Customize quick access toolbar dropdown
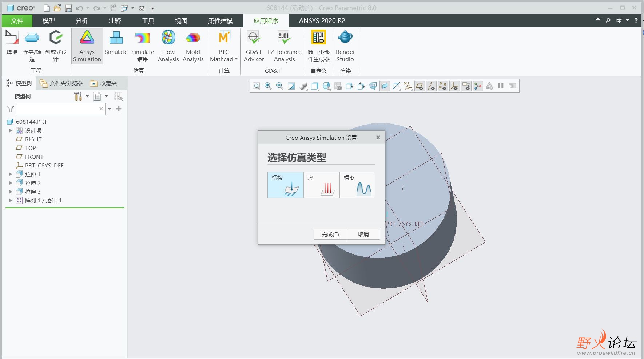Viewport: 644px width, 359px height. pos(153,8)
